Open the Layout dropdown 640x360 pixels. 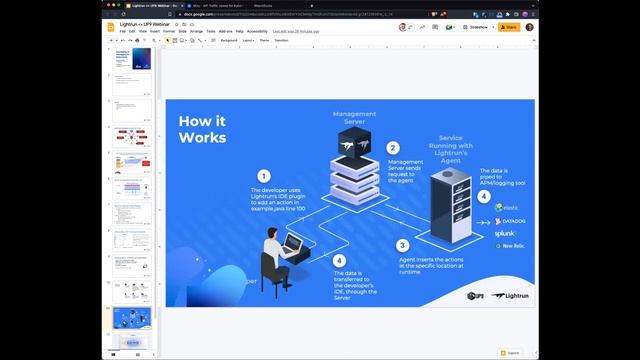pos(248,40)
